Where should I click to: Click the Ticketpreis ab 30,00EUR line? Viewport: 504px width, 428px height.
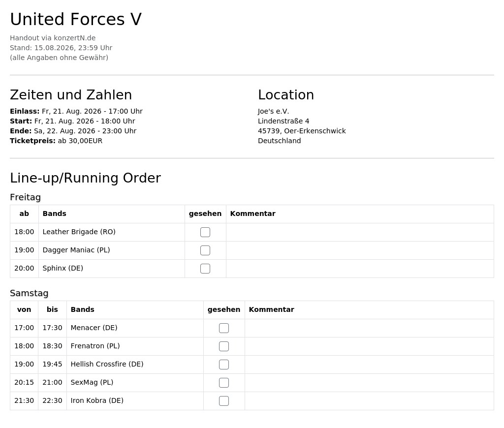point(56,141)
